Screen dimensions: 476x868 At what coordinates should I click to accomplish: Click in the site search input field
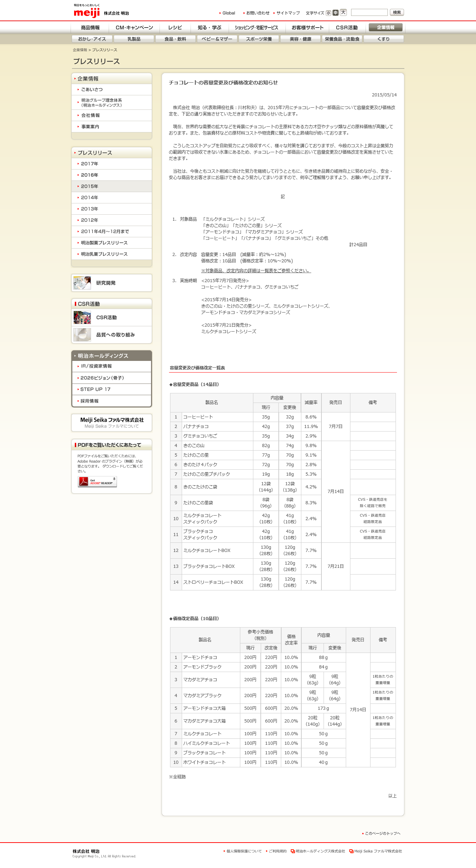click(369, 13)
